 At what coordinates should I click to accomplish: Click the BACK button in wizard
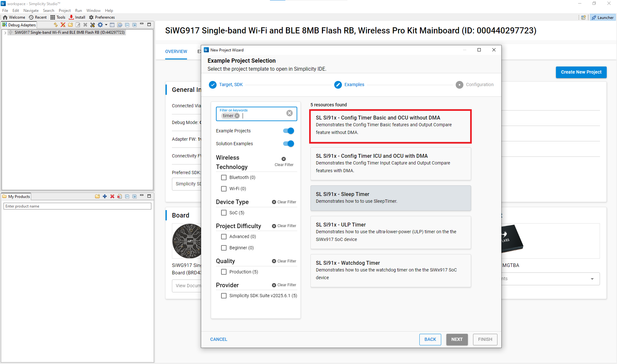(430, 339)
